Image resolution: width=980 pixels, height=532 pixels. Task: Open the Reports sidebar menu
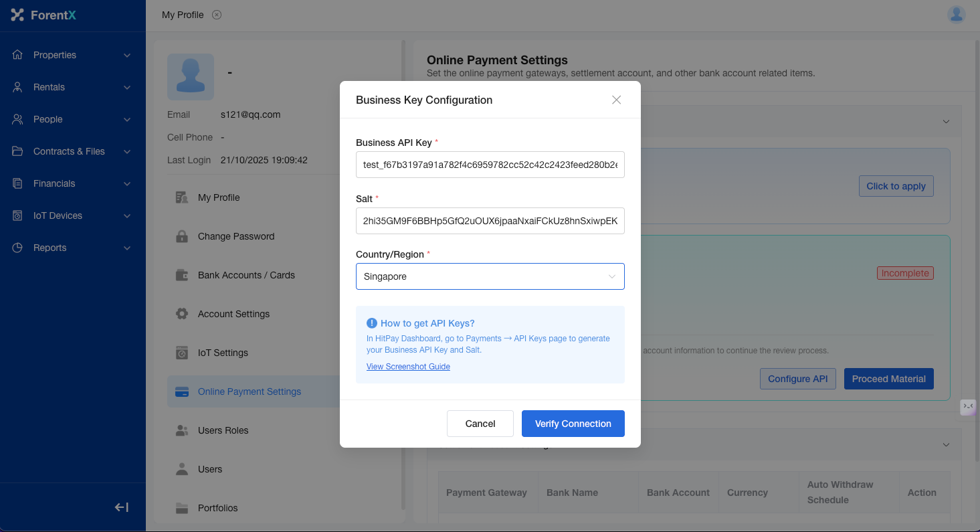click(72, 248)
